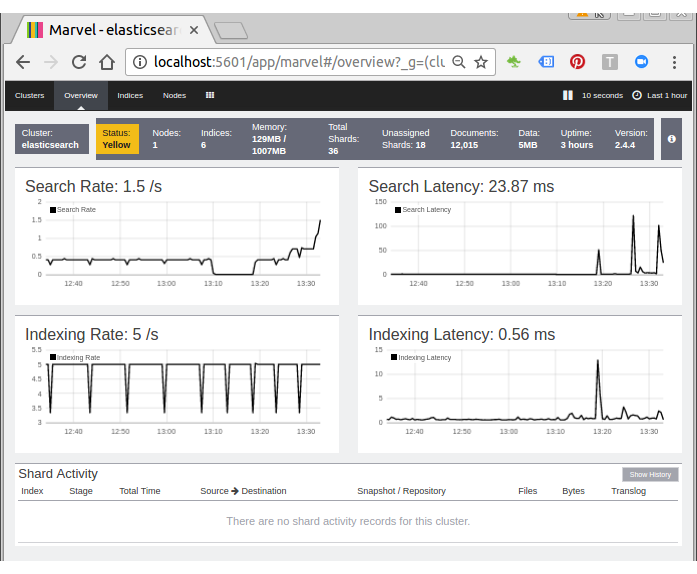697x574 pixels.
Task: Click the Search Rate: 1.5 /s heading
Action: 93,186
